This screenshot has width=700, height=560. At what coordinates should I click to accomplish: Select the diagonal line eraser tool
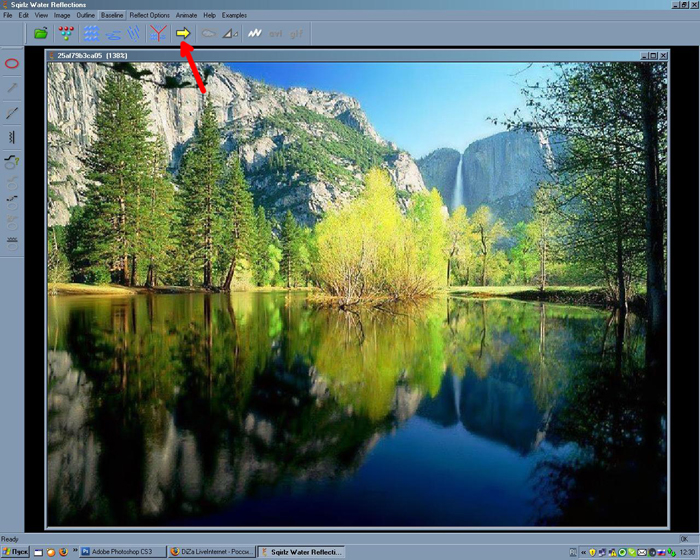[x=12, y=113]
